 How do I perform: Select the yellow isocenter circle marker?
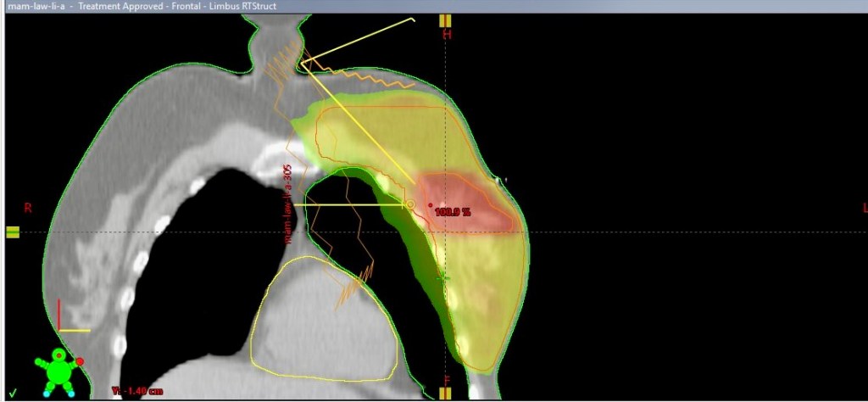(x=410, y=204)
